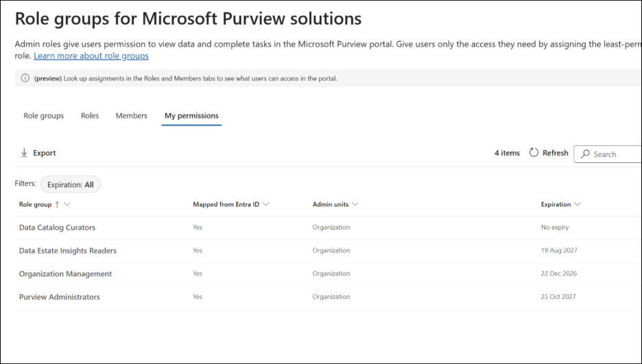Select the Data Estate Insights Readers role group
The image size is (642, 364).
click(67, 250)
